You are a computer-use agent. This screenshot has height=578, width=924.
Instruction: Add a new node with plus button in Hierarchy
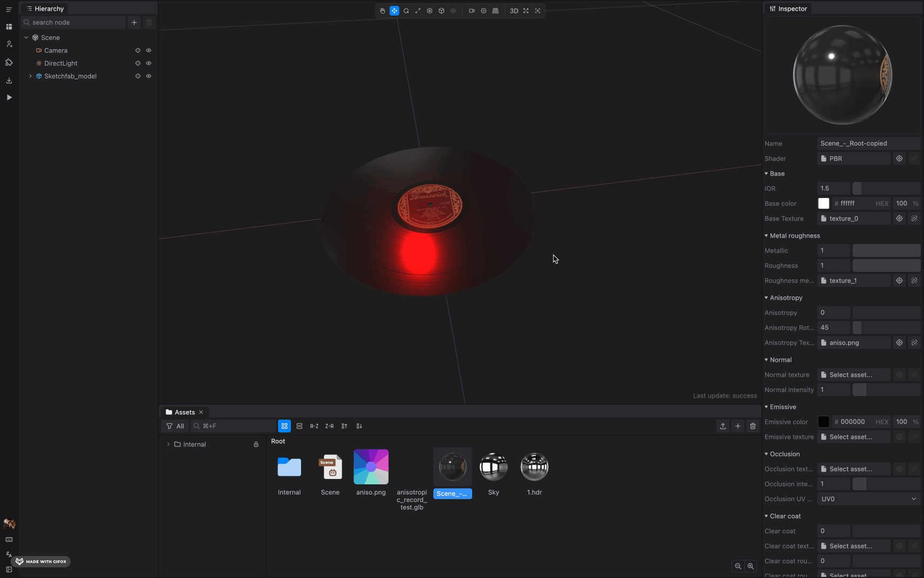click(x=134, y=22)
